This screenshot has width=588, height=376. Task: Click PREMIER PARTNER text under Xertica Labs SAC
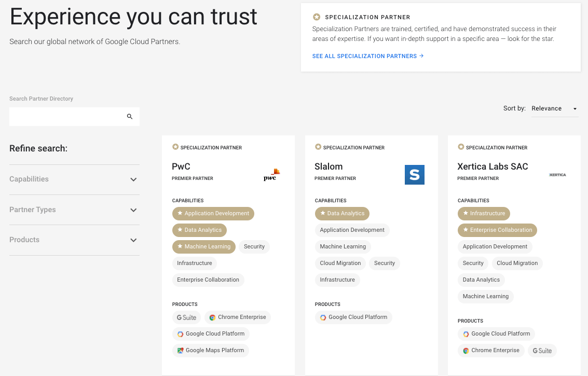coord(478,178)
